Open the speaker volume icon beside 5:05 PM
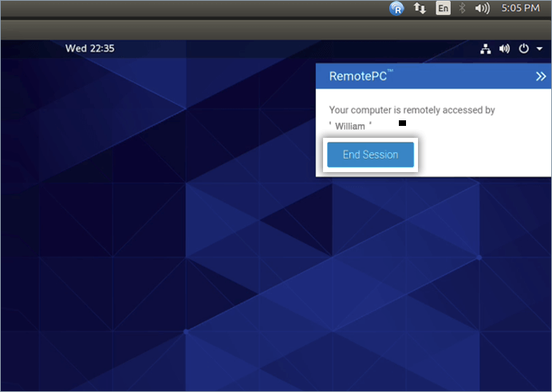The height and width of the screenshot is (392, 552). [482, 9]
